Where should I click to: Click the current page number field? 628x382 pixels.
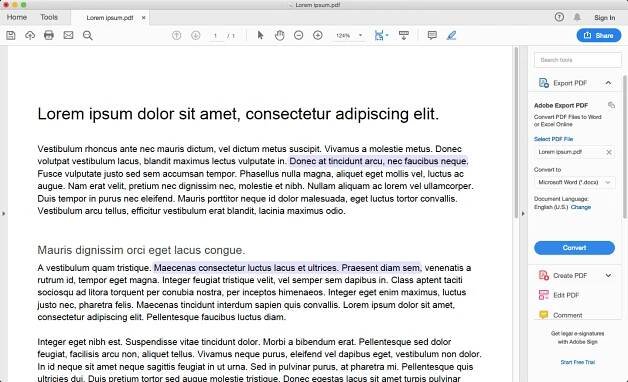215,36
